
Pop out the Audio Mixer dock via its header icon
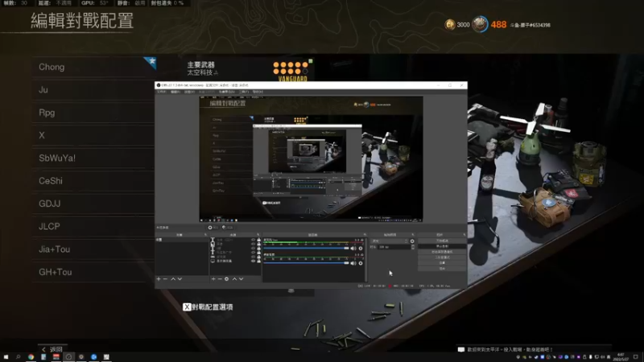(365, 235)
